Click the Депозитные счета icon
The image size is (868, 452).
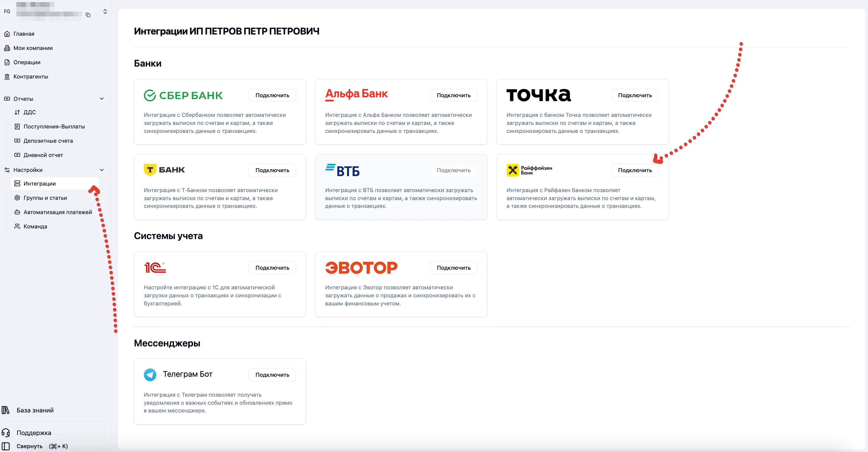17,141
